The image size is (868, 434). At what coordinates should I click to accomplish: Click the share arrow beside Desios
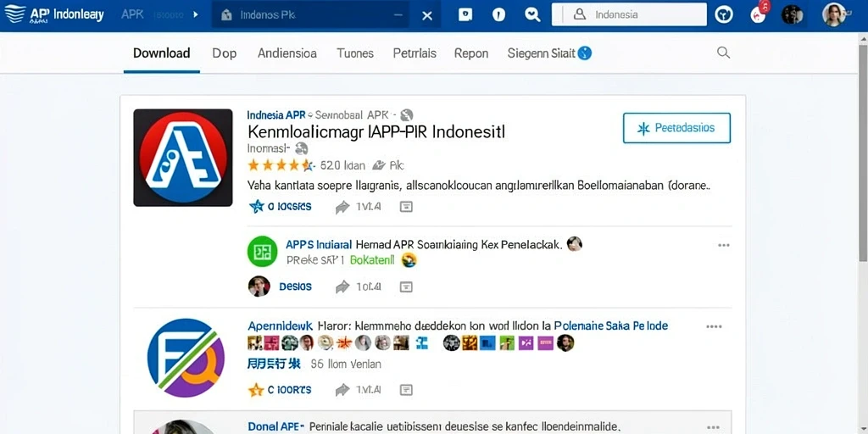342,287
